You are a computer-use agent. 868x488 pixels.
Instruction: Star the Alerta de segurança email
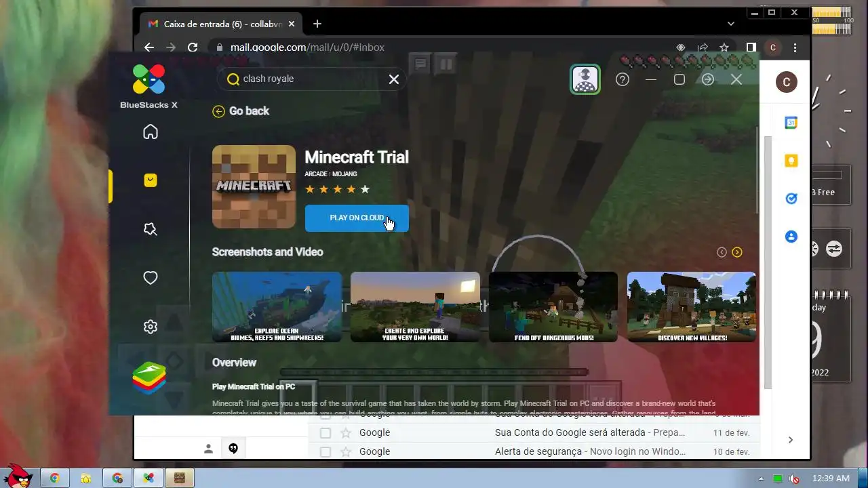coord(346,451)
